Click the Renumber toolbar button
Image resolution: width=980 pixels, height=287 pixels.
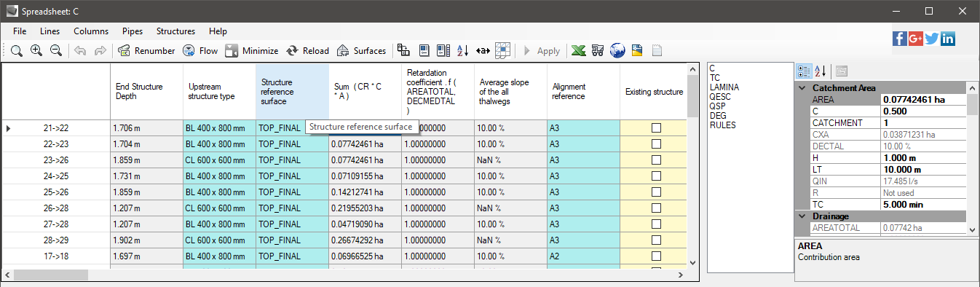(x=146, y=51)
